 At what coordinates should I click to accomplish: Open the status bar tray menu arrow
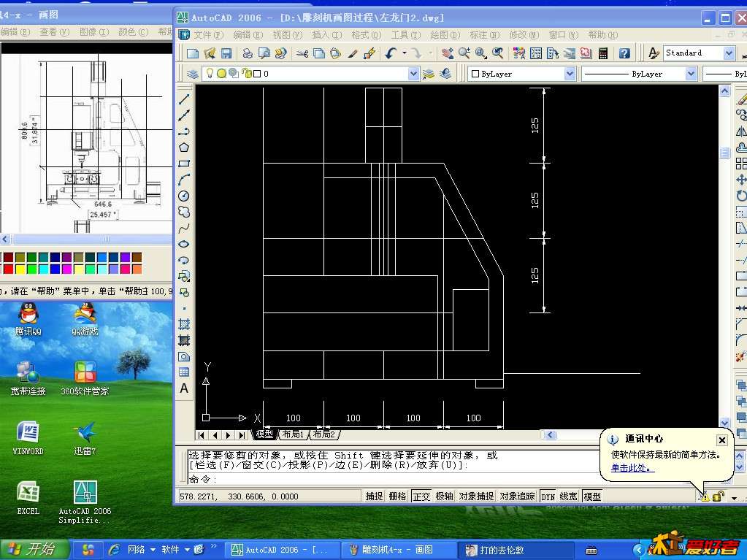(734, 498)
